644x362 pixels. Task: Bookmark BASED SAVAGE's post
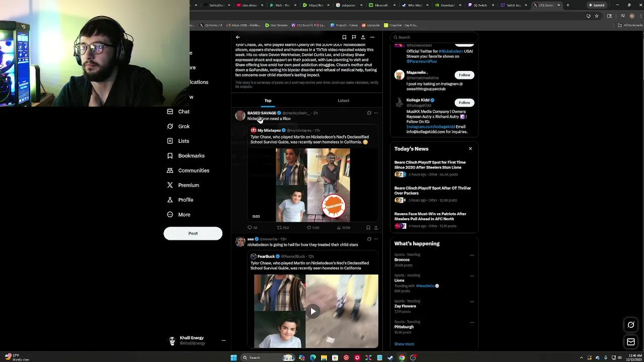[368, 228]
